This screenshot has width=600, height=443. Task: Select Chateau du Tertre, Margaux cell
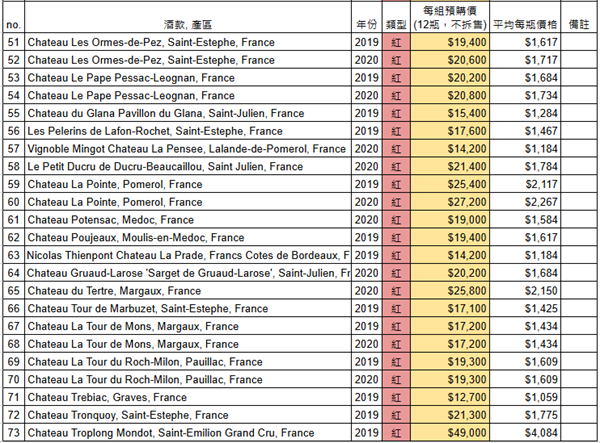click(188, 291)
